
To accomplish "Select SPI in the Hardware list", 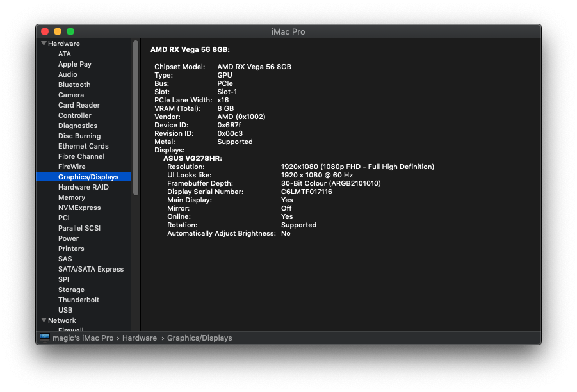I will pyautogui.click(x=63, y=279).
